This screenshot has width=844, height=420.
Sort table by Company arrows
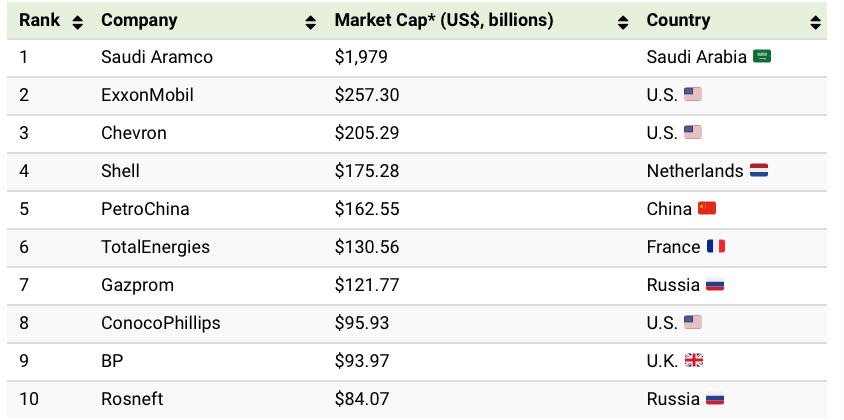click(x=310, y=21)
